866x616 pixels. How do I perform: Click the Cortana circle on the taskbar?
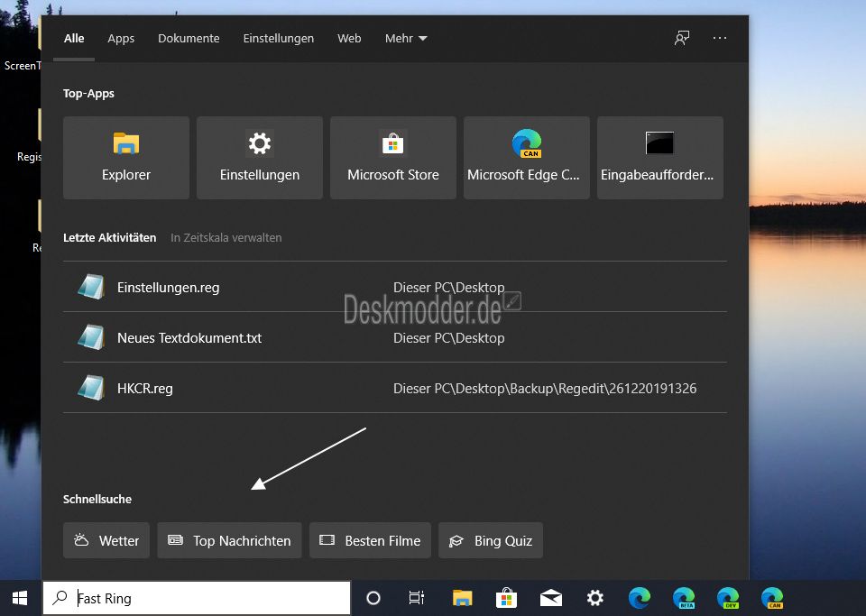coord(373,598)
